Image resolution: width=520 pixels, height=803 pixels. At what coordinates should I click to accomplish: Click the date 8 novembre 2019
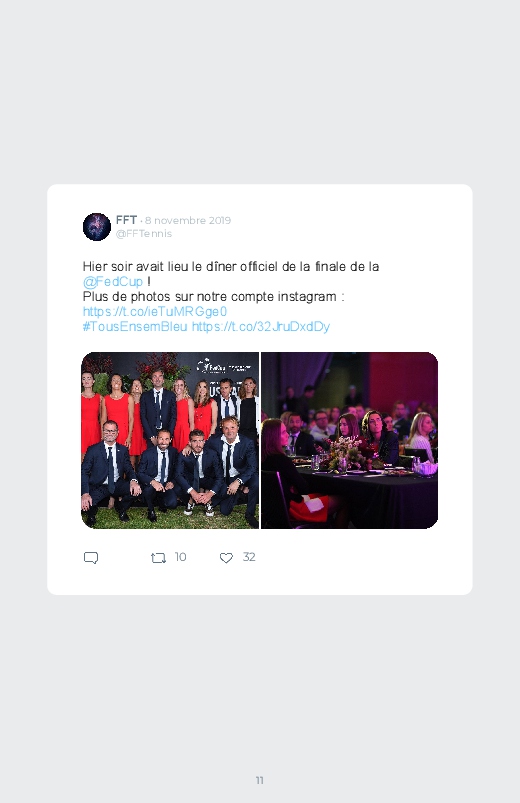click(x=188, y=220)
